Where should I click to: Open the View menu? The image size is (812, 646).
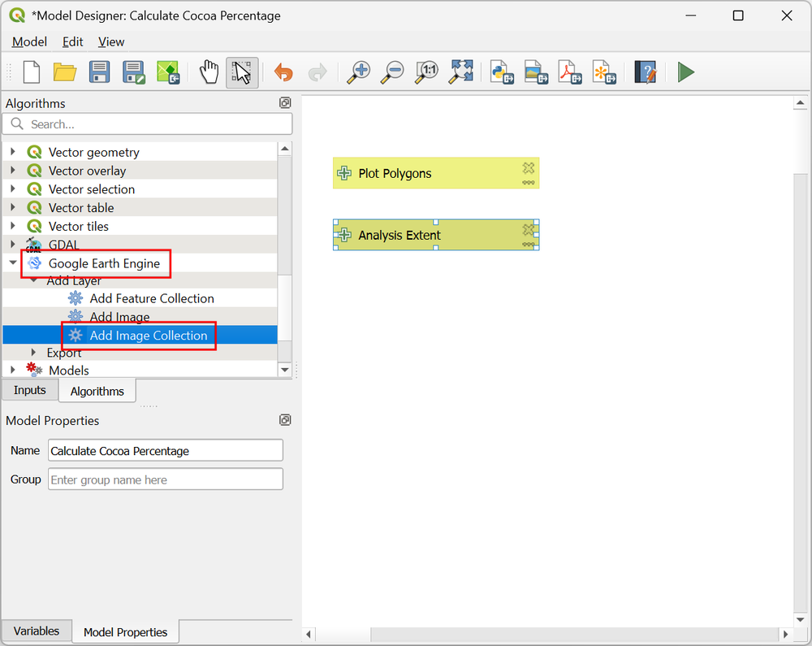111,42
